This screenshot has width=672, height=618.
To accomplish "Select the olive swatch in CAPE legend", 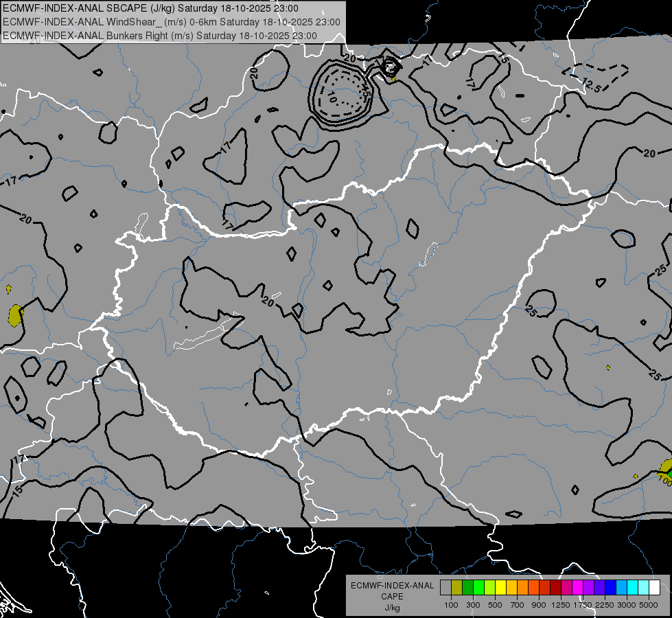I will tap(457, 588).
